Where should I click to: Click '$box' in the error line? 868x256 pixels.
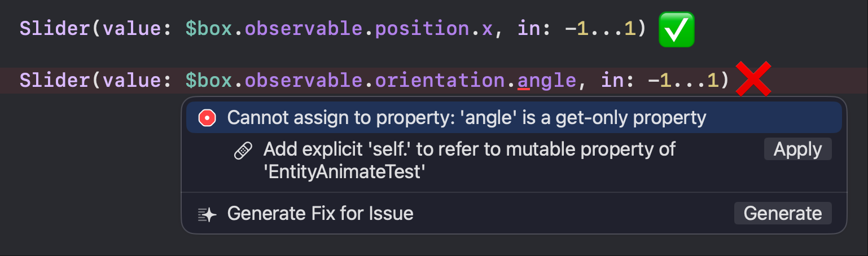point(209,81)
